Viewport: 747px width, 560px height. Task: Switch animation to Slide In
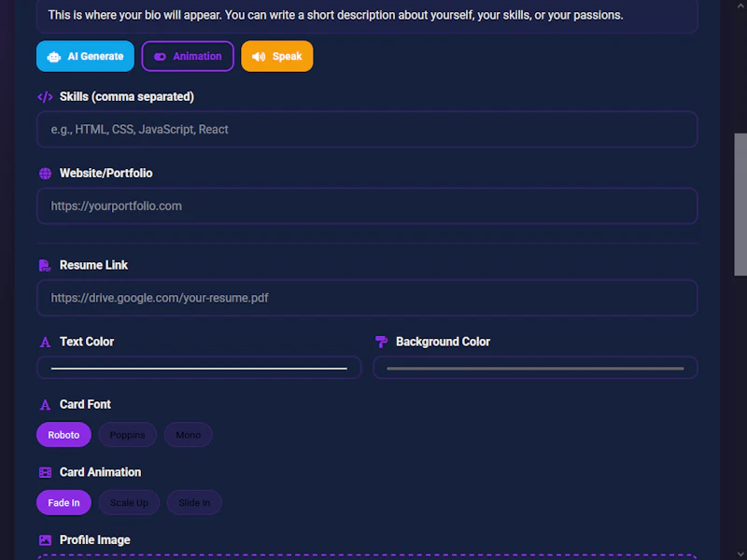pos(193,502)
